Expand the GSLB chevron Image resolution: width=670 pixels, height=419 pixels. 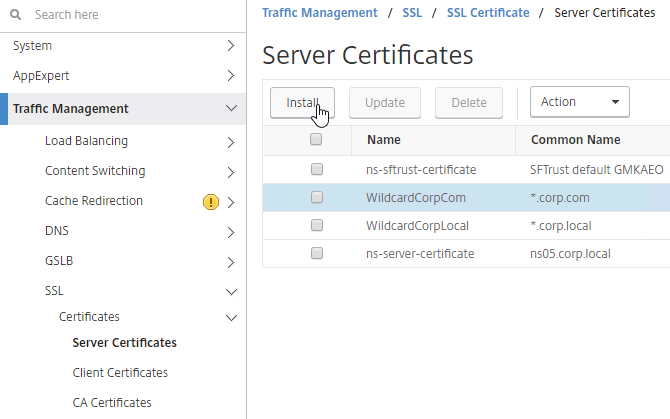[x=231, y=262]
